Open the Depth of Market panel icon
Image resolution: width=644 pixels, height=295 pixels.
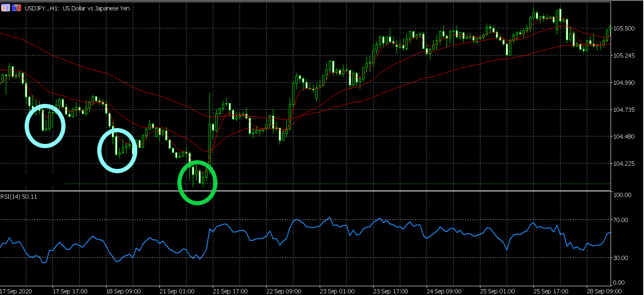click(6, 8)
